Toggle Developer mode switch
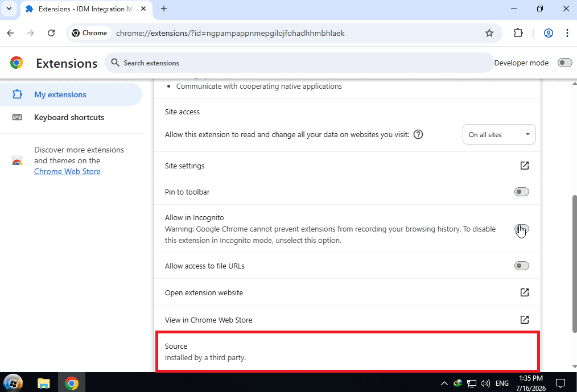 (x=564, y=63)
